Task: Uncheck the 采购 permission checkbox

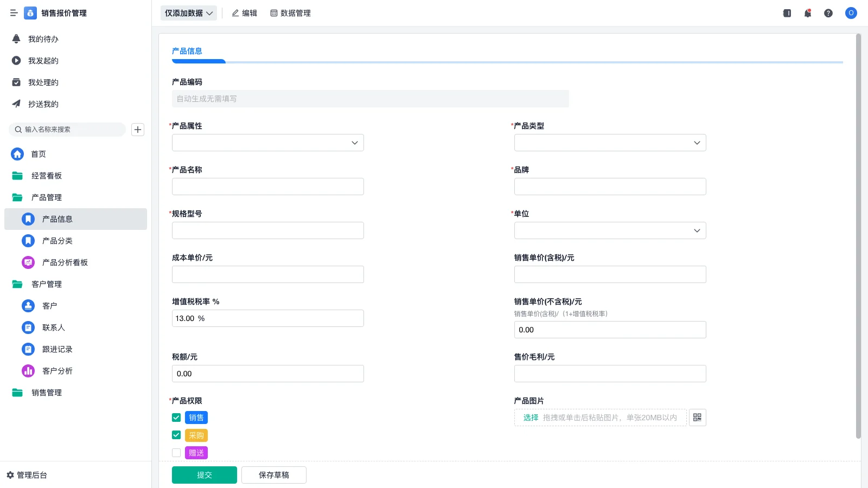Action: pyautogui.click(x=176, y=435)
